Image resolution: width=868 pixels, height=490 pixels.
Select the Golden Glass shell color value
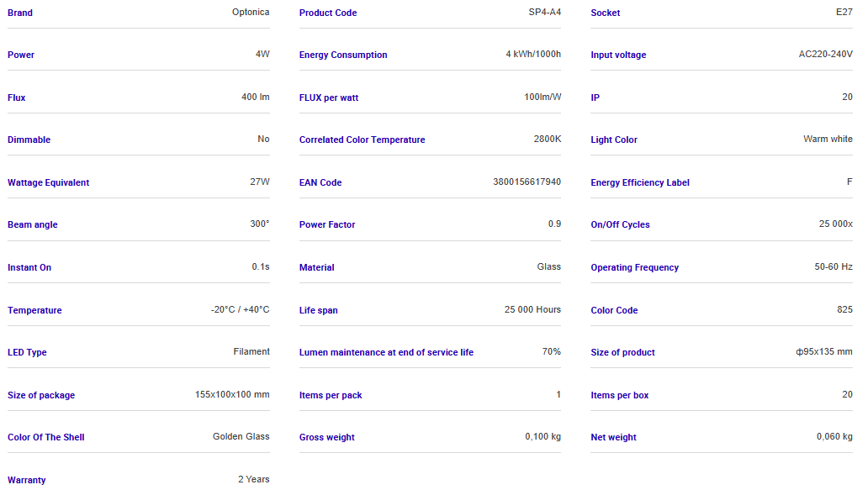241,437
